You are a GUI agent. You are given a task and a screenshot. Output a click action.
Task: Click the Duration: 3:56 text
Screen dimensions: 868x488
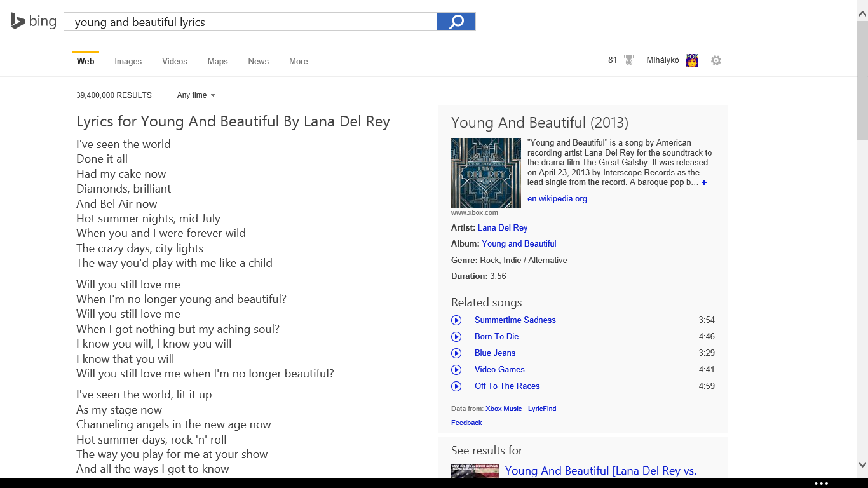478,276
